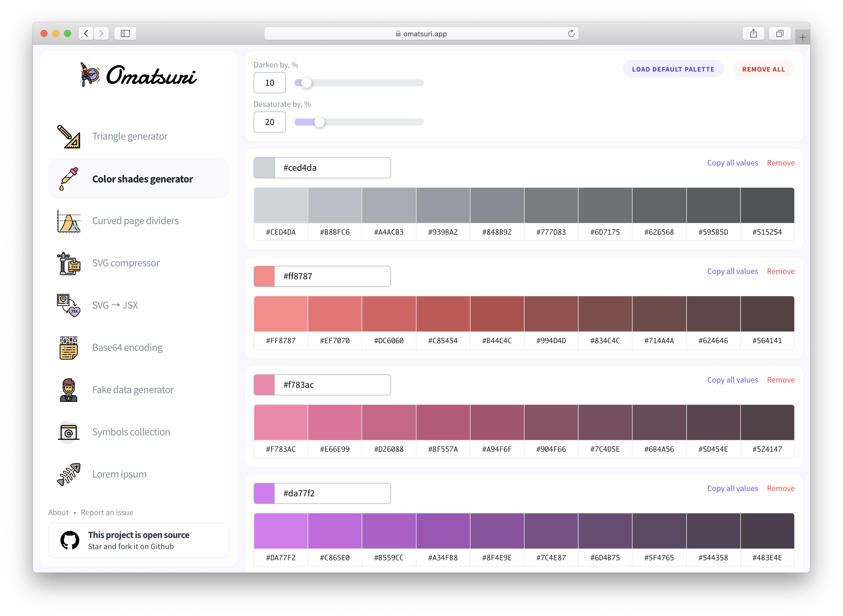Click the Triangle generator pencil-ruler icon
This screenshot has width=843, height=616.
point(69,136)
